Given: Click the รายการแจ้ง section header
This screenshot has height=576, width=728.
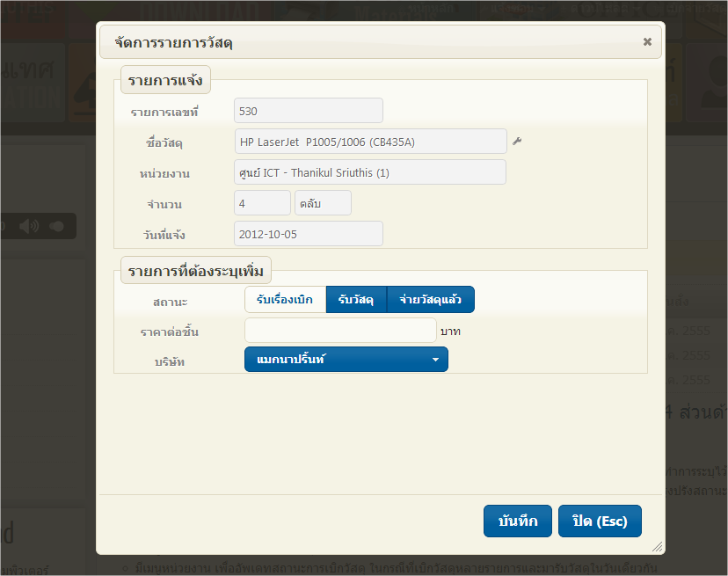Looking at the screenshot, I should click(x=165, y=79).
